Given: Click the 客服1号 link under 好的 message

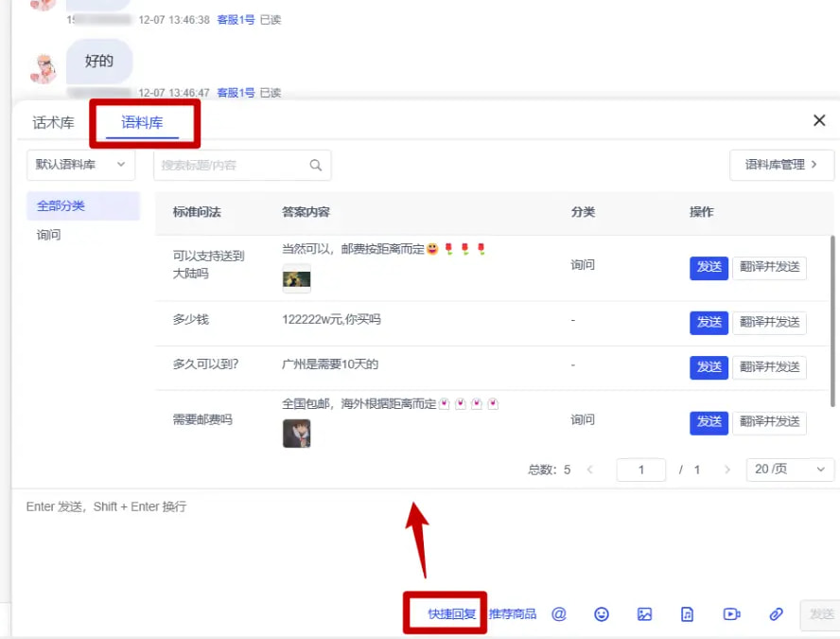Looking at the screenshot, I should pyautogui.click(x=236, y=93).
